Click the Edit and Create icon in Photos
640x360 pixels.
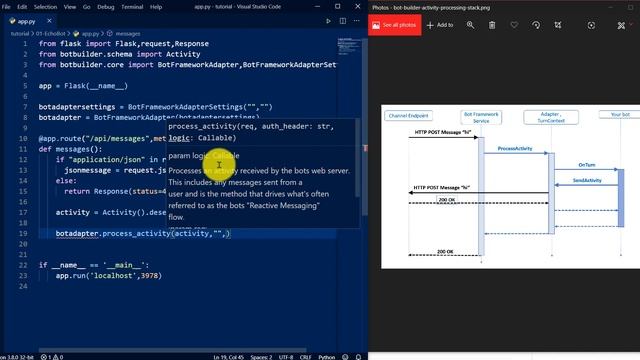click(x=621, y=25)
